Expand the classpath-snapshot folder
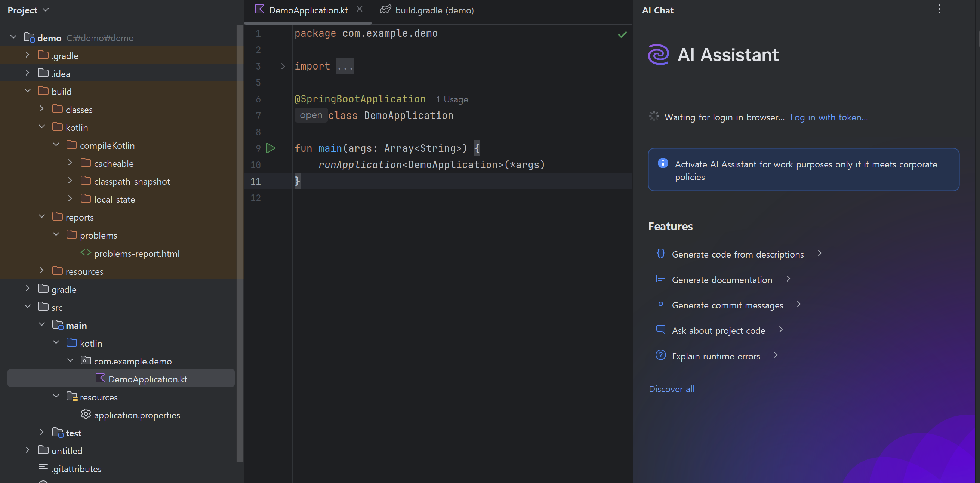Viewport: 980px width, 483px height. click(70, 181)
